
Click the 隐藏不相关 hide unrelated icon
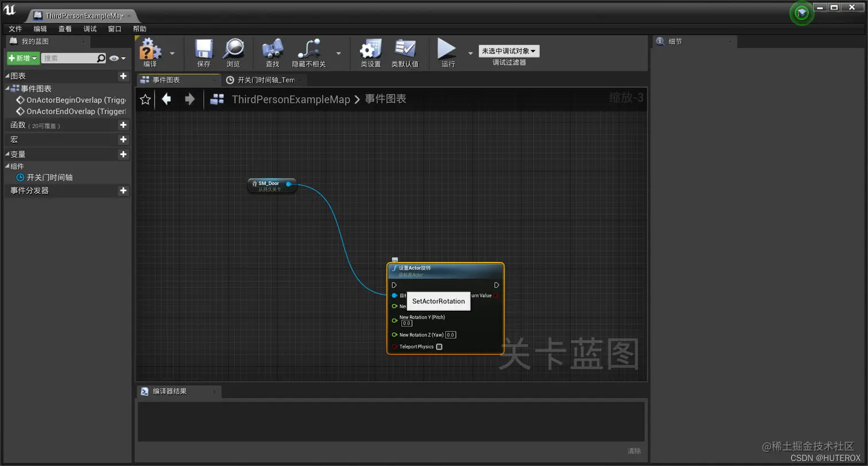click(x=309, y=49)
